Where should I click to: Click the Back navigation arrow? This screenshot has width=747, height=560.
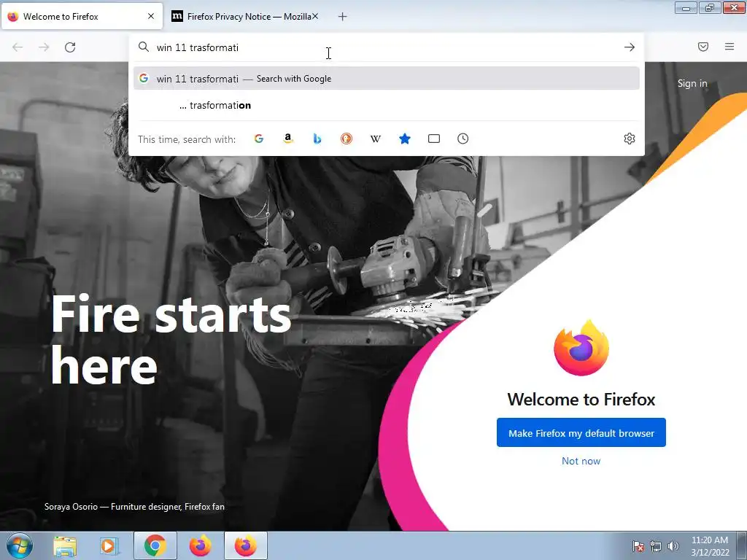pyautogui.click(x=18, y=47)
